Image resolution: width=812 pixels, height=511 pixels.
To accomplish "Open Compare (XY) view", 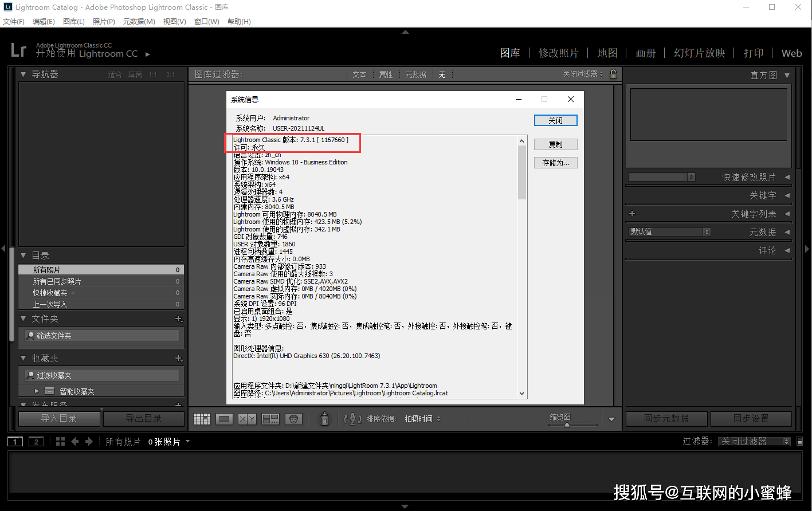I will point(247,419).
